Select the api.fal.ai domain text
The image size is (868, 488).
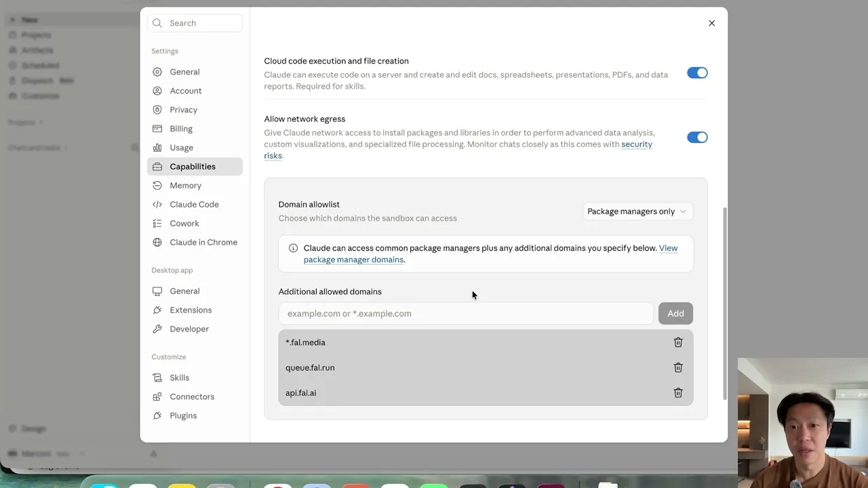300,393
